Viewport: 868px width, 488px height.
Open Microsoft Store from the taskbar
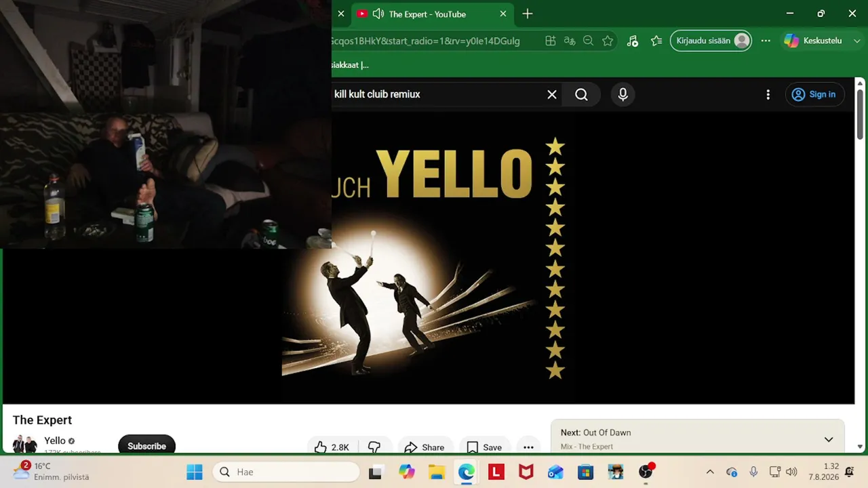tap(586, 472)
